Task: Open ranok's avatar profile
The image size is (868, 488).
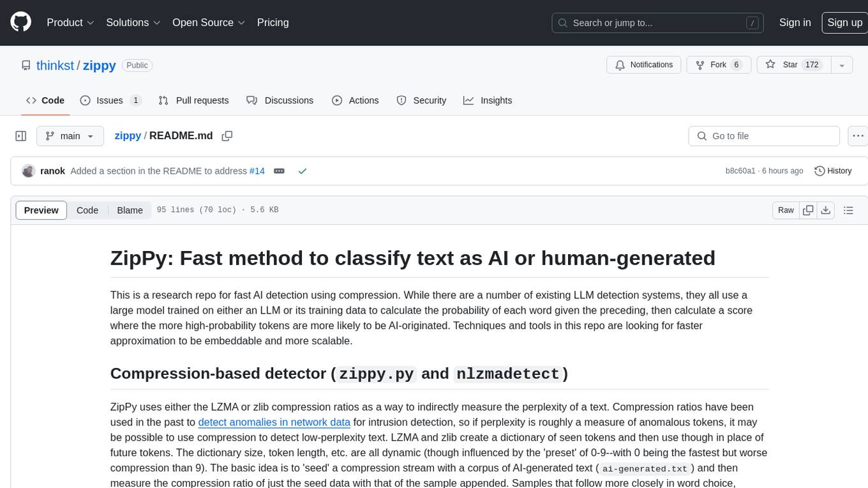Action: (28, 171)
